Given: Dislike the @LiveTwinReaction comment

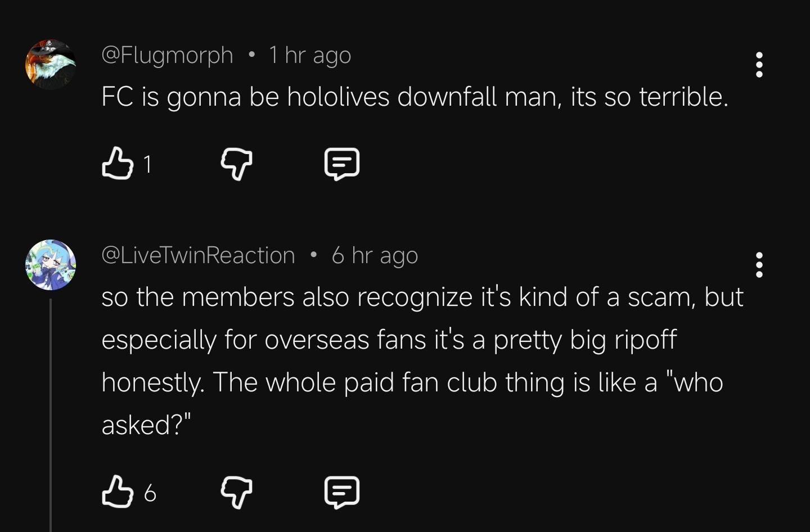Looking at the screenshot, I should (236, 492).
